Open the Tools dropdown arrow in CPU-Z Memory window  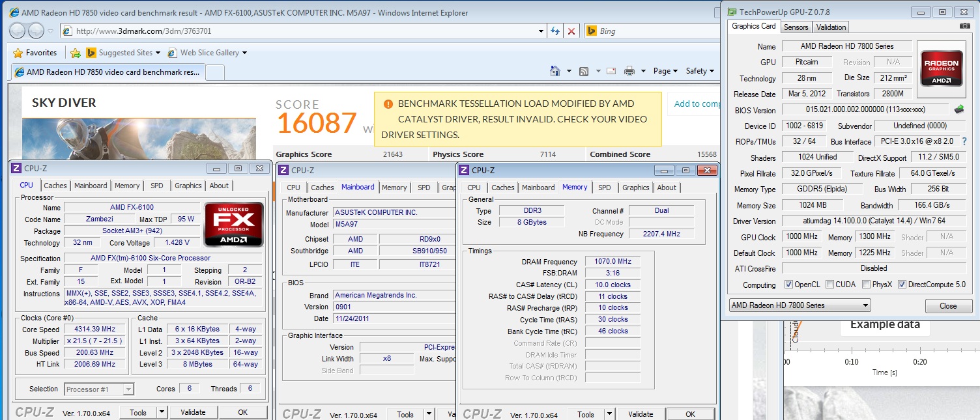pos(609,414)
